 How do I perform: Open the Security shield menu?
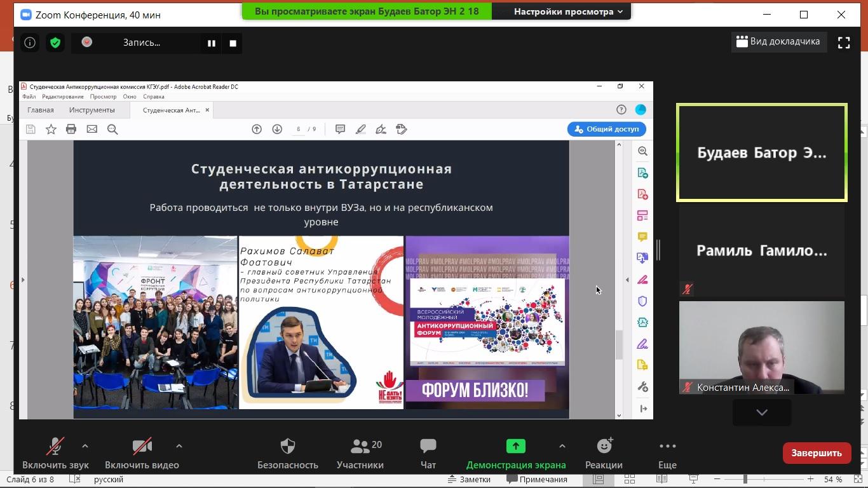pyautogui.click(x=287, y=453)
